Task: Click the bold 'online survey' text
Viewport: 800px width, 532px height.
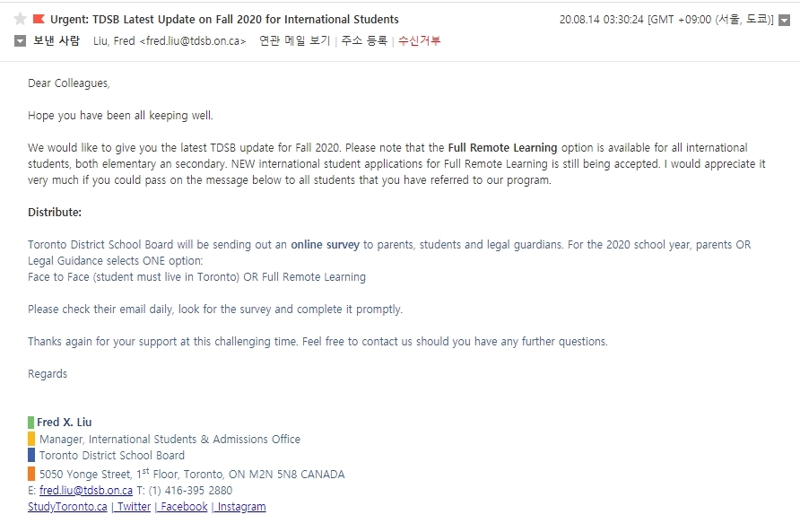Action: 325,245
